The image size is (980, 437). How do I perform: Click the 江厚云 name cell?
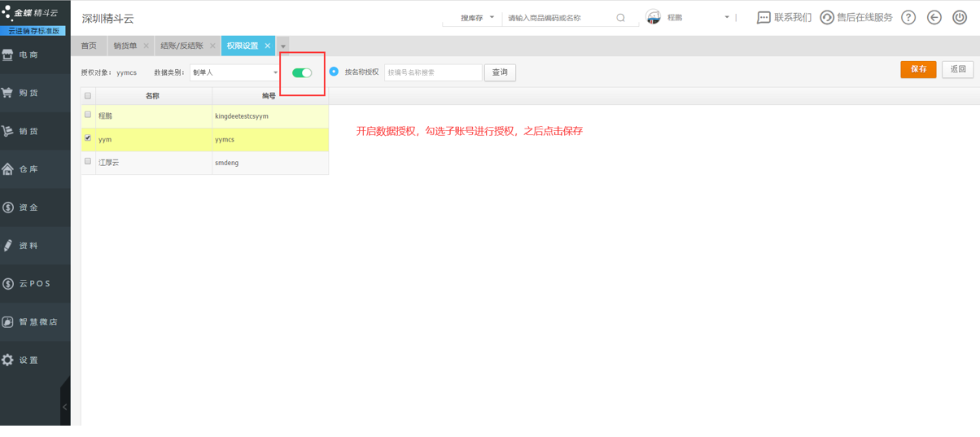[153, 163]
